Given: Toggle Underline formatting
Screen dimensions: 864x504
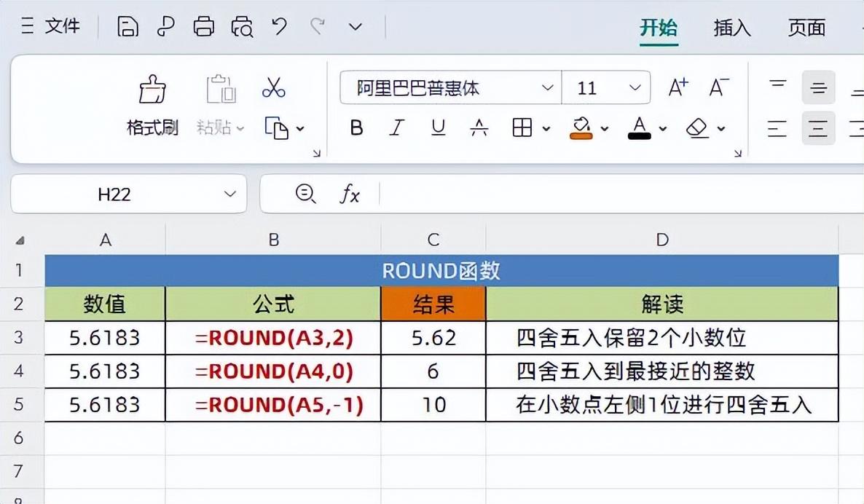Looking at the screenshot, I should 438,127.
